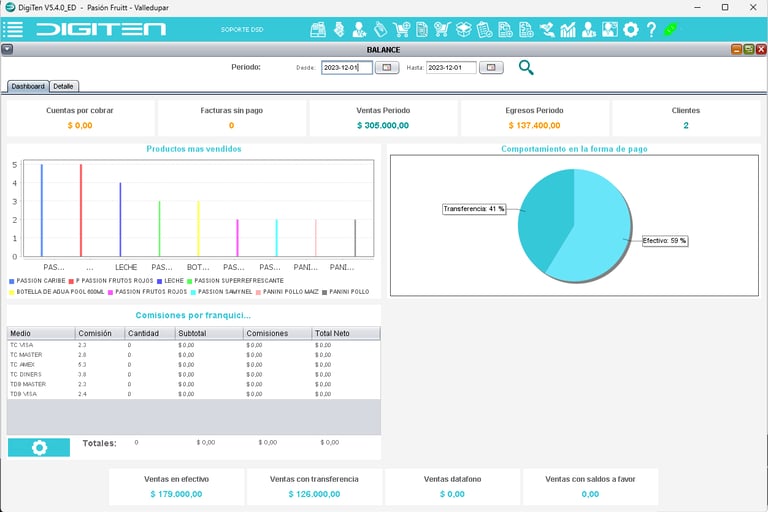Click LECHE legend color swatch
The height and width of the screenshot is (512, 768).
pyautogui.click(x=160, y=281)
